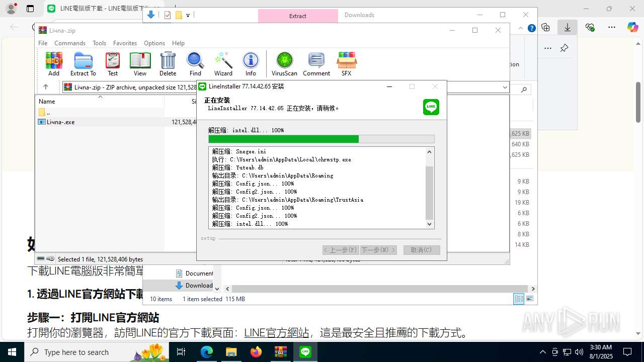
Task: Add a Comment to archive
Action: click(316, 64)
